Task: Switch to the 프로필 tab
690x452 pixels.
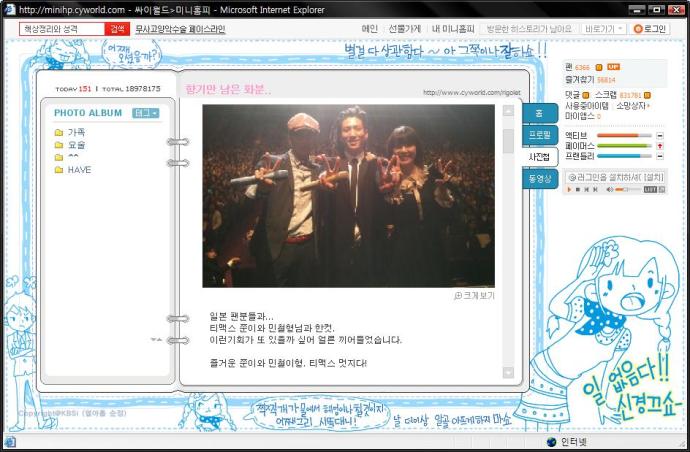Action: point(540,135)
